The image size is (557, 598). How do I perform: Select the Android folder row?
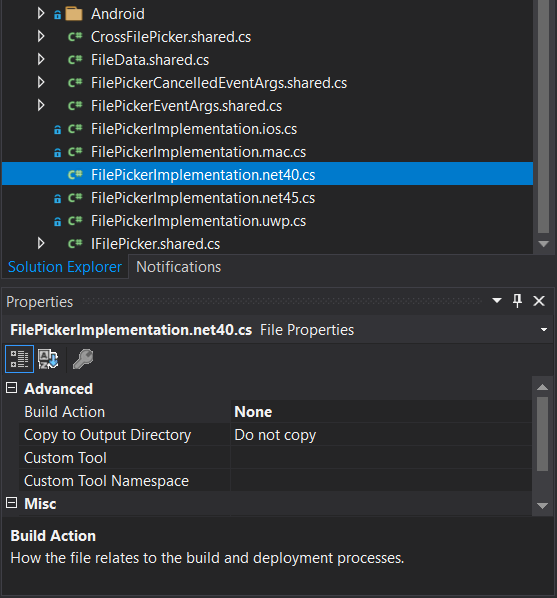click(118, 14)
